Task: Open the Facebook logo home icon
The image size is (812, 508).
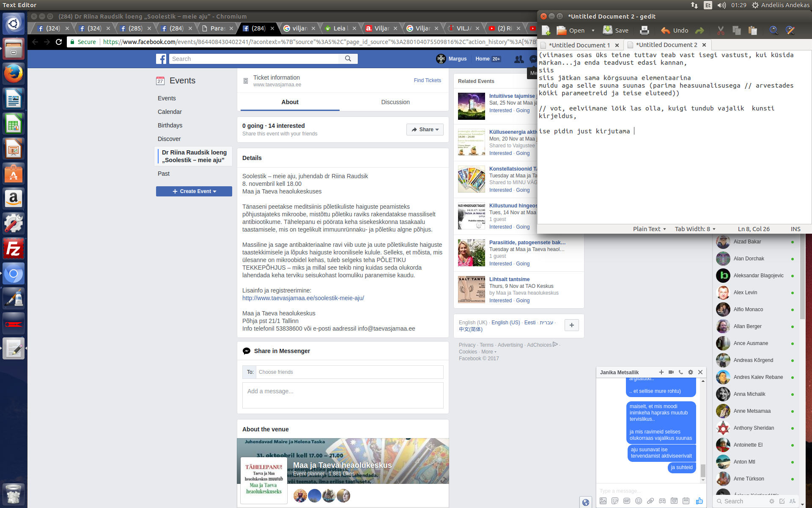Action: [x=161, y=59]
